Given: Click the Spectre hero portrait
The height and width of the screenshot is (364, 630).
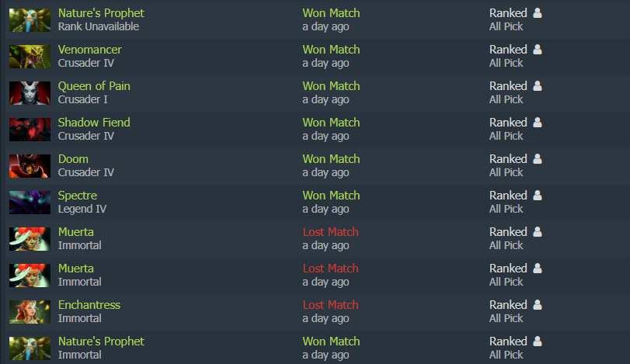Looking at the screenshot, I should (30, 203).
